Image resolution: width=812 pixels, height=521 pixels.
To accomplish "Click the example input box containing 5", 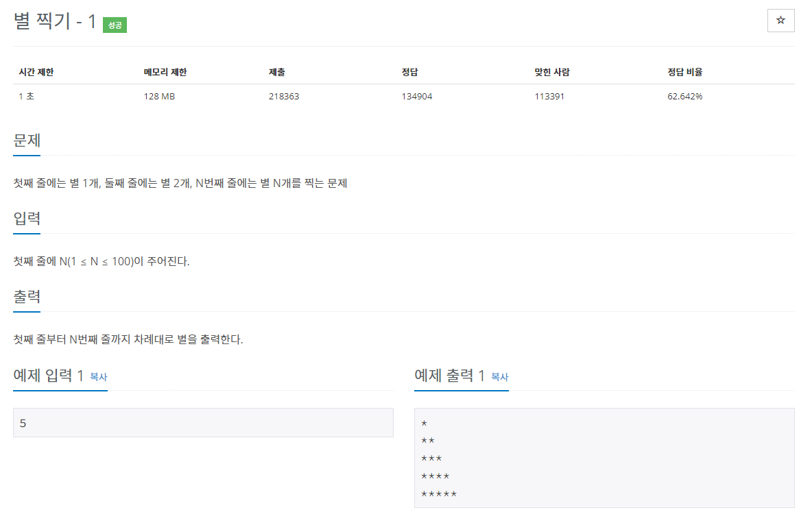I will 203,422.
